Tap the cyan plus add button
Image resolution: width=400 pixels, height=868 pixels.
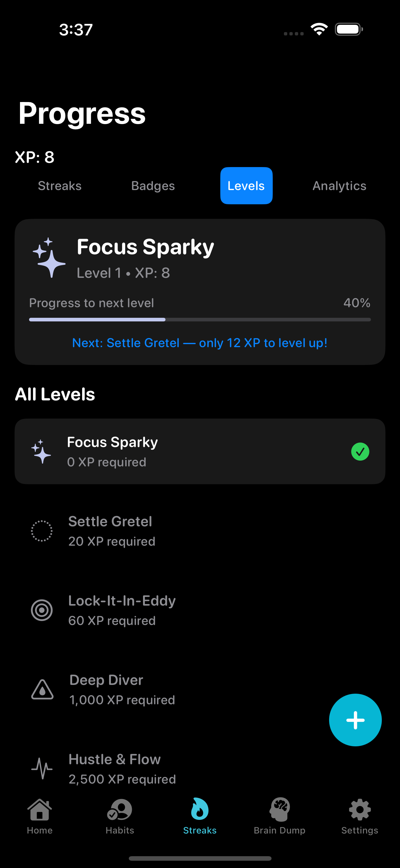(355, 720)
